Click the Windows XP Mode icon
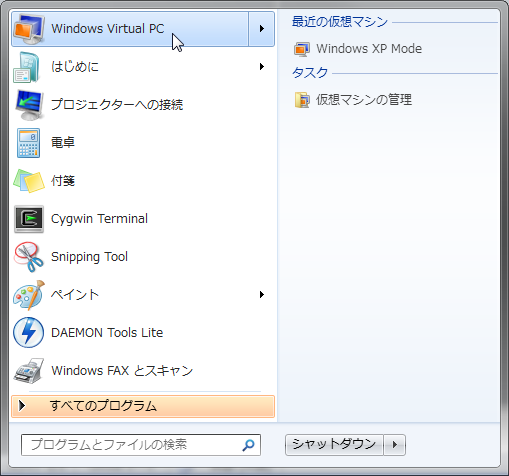 (302, 49)
